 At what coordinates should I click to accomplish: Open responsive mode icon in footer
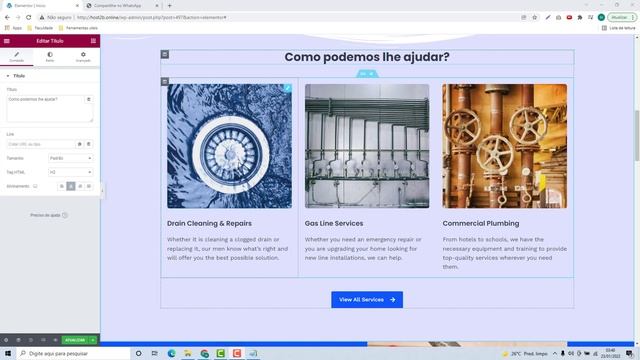pos(43,340)
